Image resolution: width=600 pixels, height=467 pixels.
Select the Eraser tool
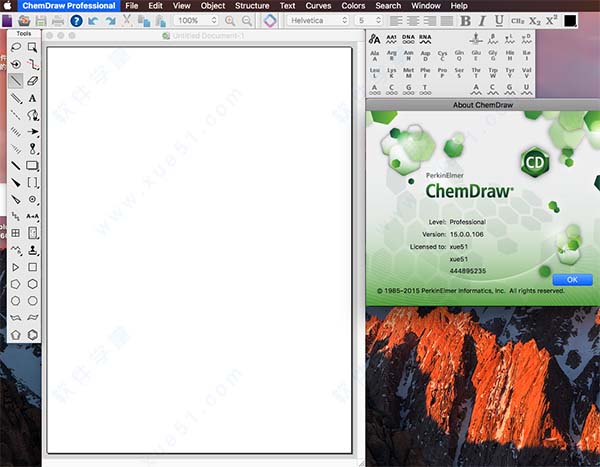tap(33, 81)
